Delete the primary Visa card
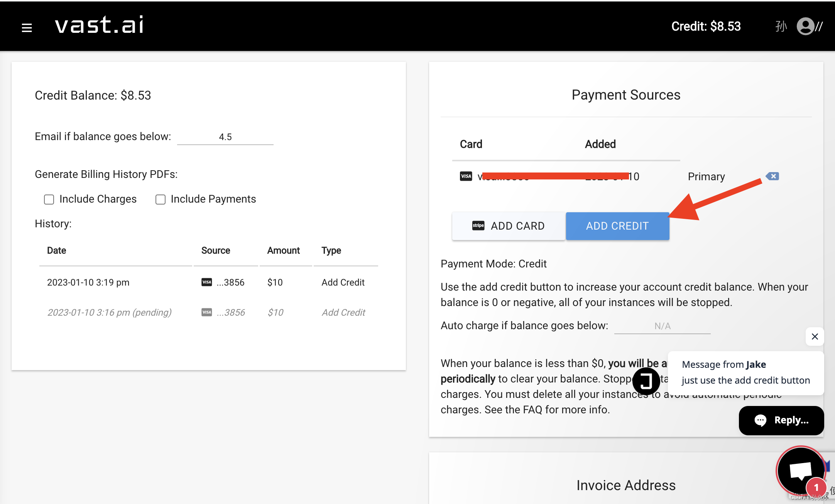The image size is (835, 504). pos(772,176)
